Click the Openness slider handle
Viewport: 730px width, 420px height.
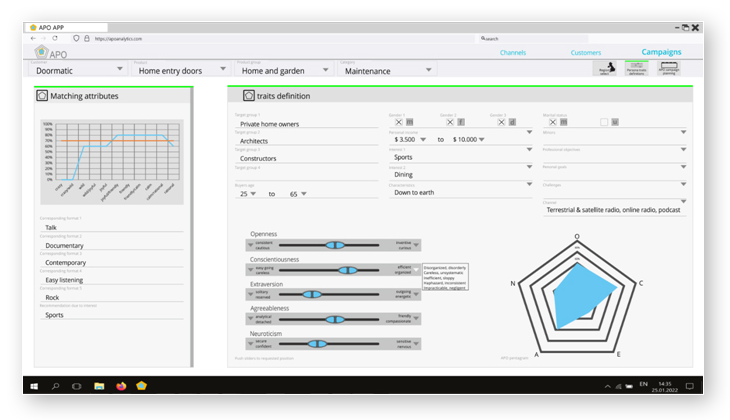tap(335, 244)
